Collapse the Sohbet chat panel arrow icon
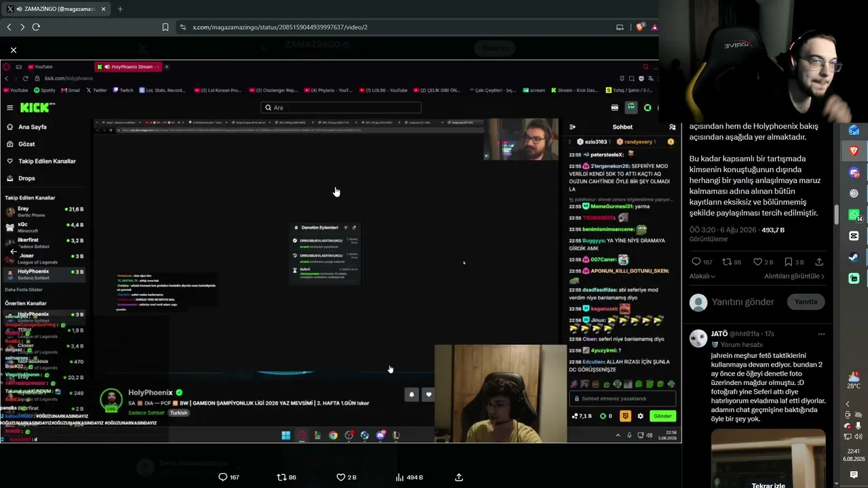Viewport: 868px width, 488px height. (x=572, y=127)
